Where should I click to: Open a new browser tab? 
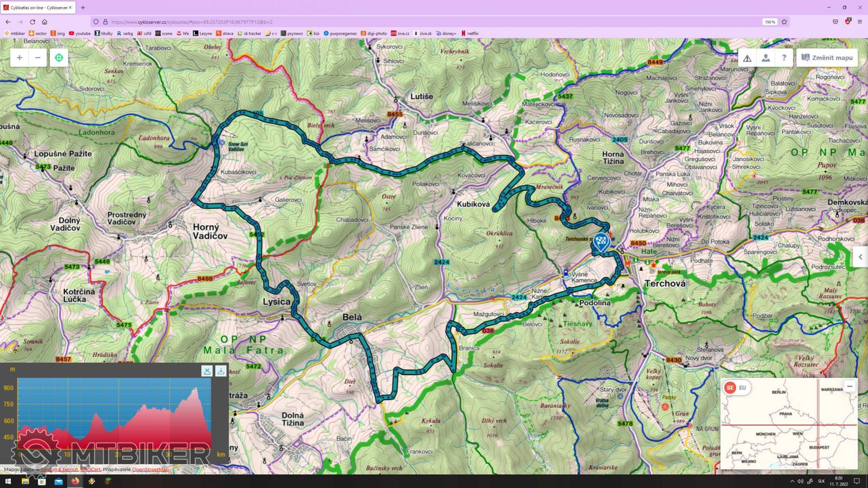tap(83, 8)
